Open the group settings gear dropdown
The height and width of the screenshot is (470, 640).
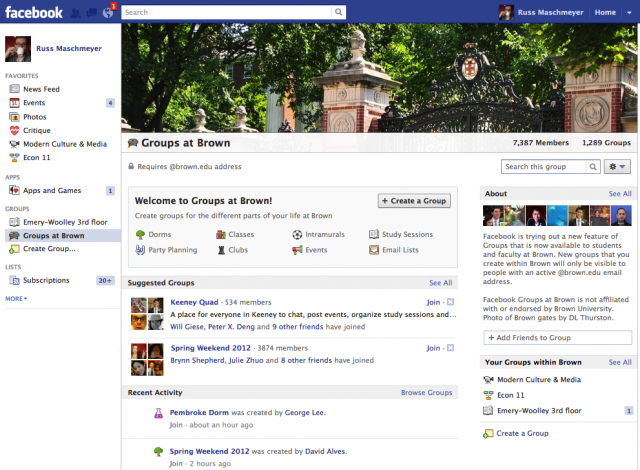tap(617, 167)
